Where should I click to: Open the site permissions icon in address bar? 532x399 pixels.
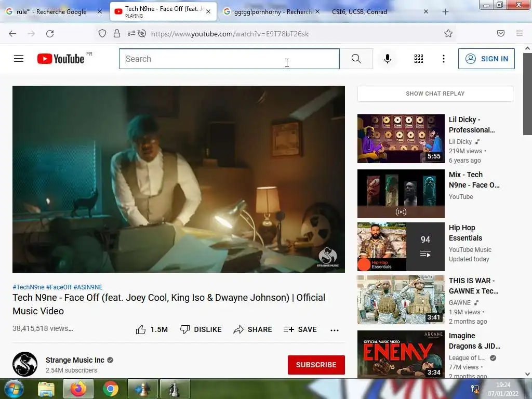tap(131, 33)
